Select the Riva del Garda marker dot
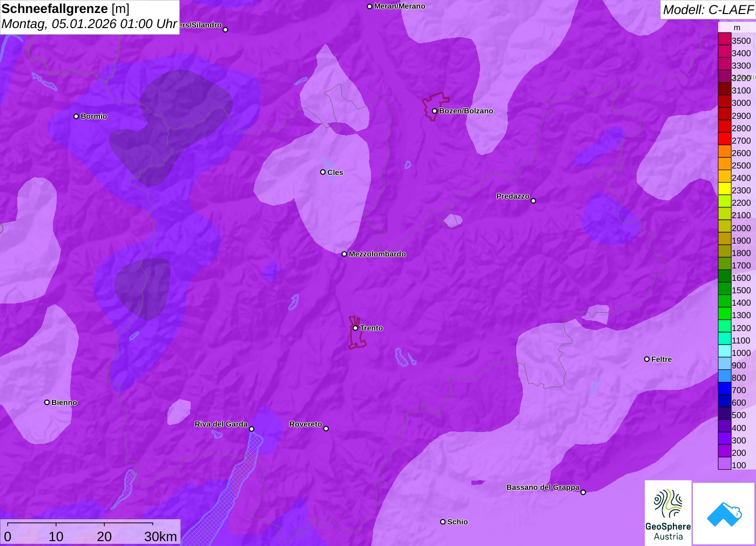Image resolution: width=756 pixels, height=546 pixels. tap(252, 429)
